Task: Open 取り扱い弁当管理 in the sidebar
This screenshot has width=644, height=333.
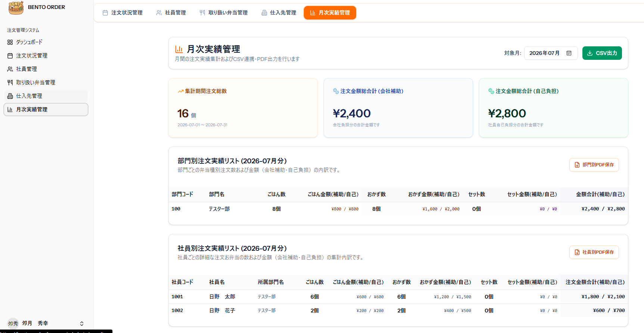Action: coord(46,83)
